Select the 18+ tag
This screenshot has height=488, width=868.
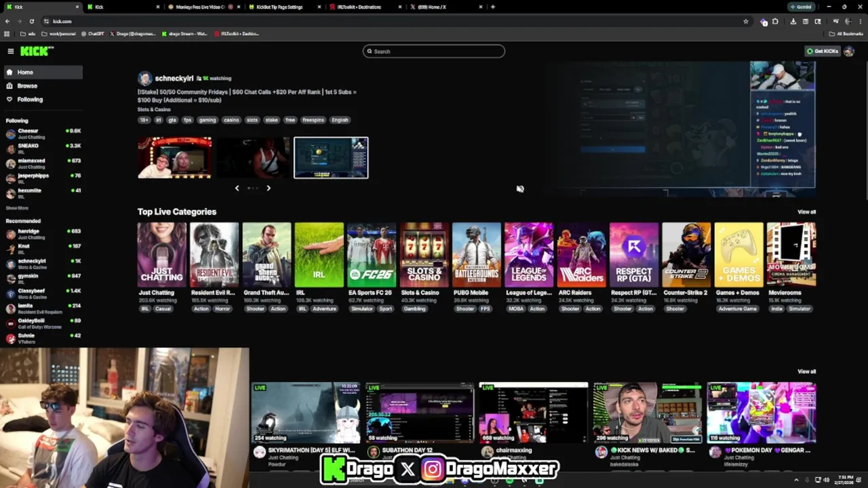[144, 120]
